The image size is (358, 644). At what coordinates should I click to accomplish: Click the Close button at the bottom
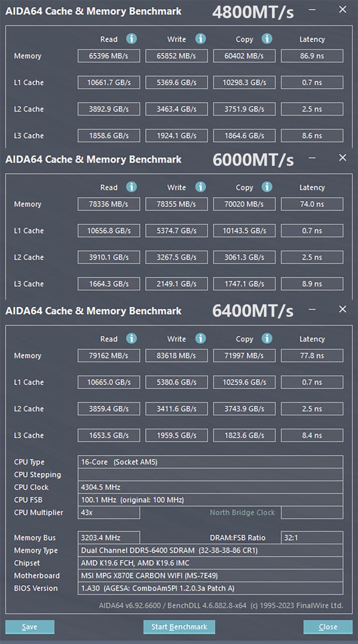(328, 627)
